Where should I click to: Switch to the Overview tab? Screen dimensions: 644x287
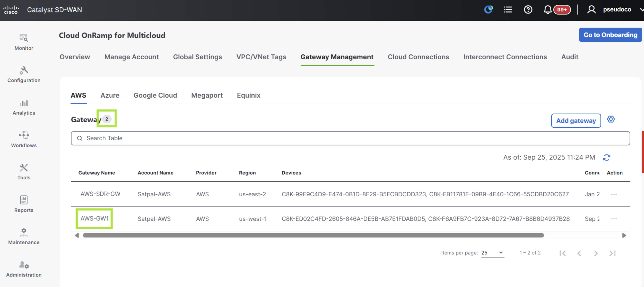(75, 57)
